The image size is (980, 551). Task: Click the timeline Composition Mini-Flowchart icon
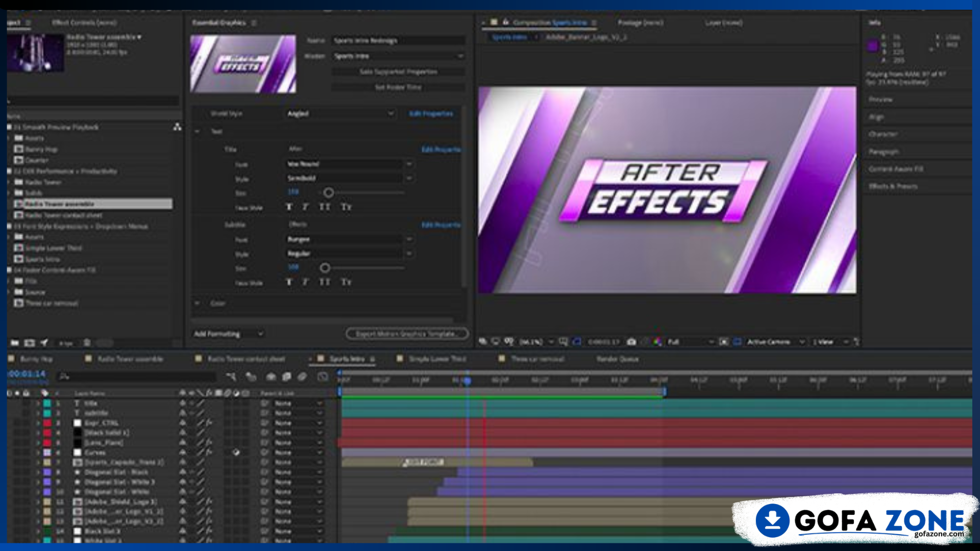tap(231, 377)
